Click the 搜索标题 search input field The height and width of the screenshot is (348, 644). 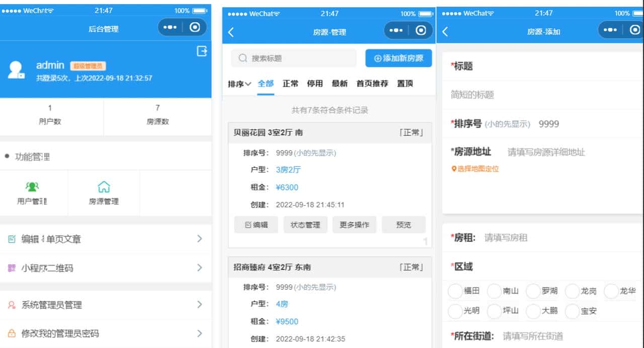[x=293, y=58]
